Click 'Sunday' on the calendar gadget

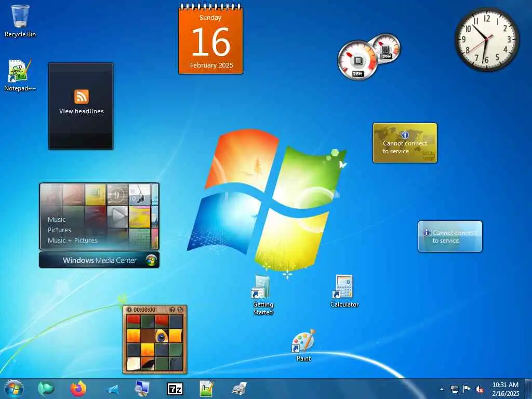coord(210,18)
